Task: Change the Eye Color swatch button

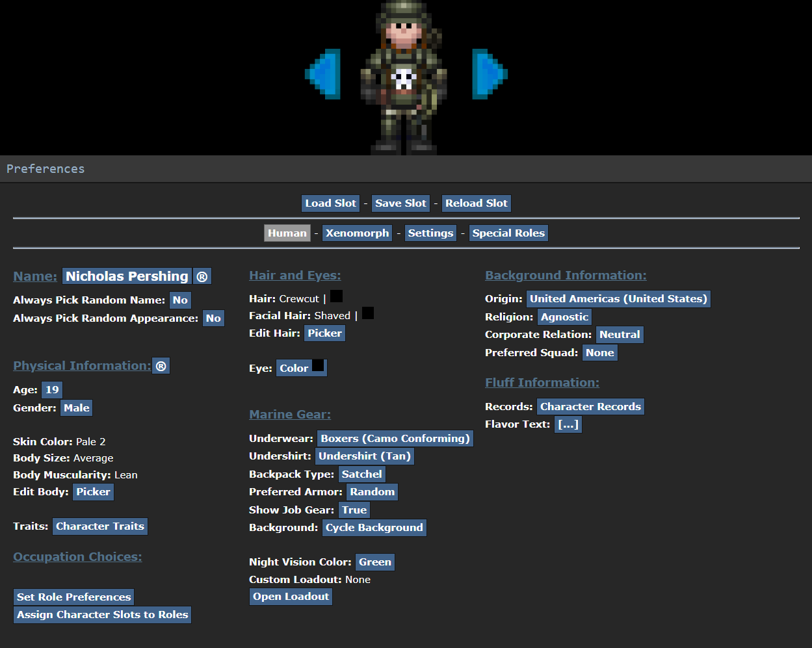Action: click(x=302, y=368)
